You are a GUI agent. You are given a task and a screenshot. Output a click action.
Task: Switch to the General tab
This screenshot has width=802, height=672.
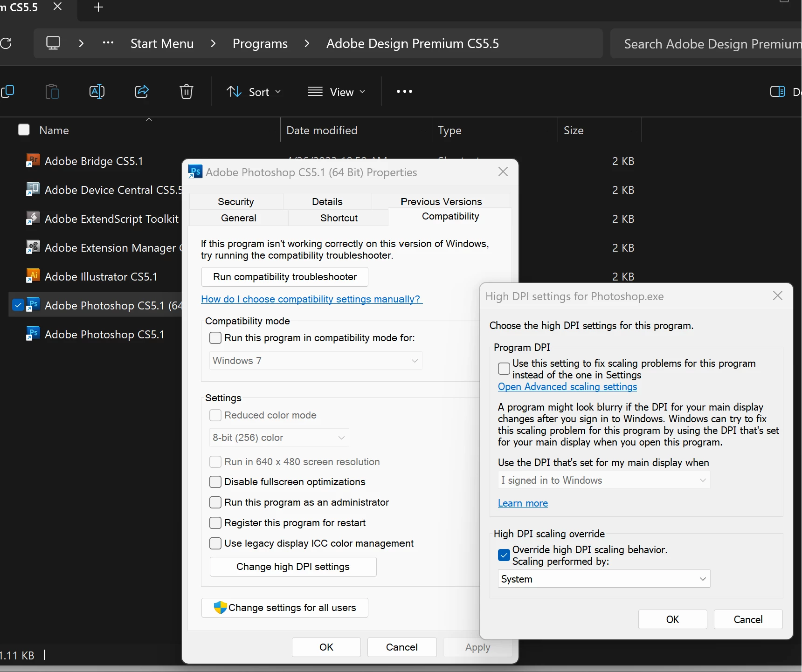tap(239, 218)
